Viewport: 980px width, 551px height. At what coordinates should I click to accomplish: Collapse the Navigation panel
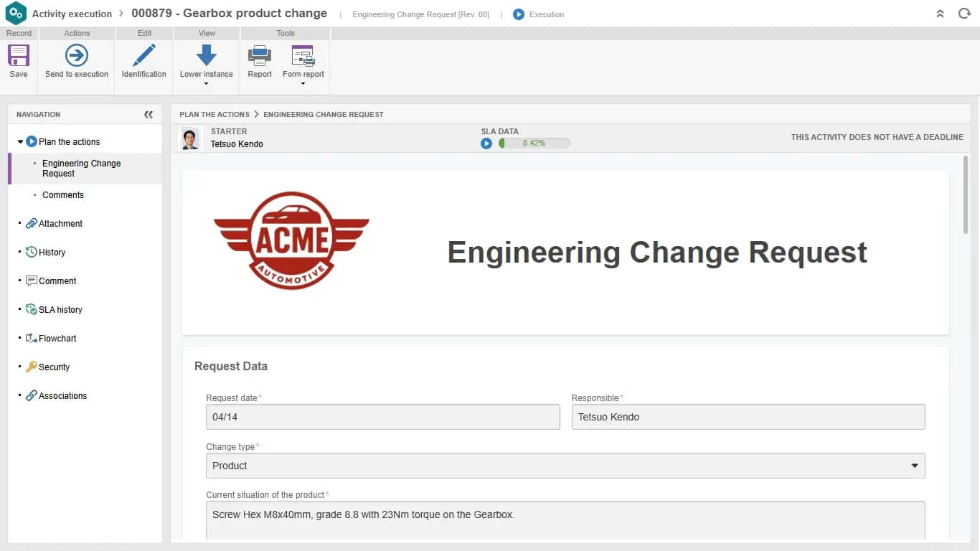point(149,115)
